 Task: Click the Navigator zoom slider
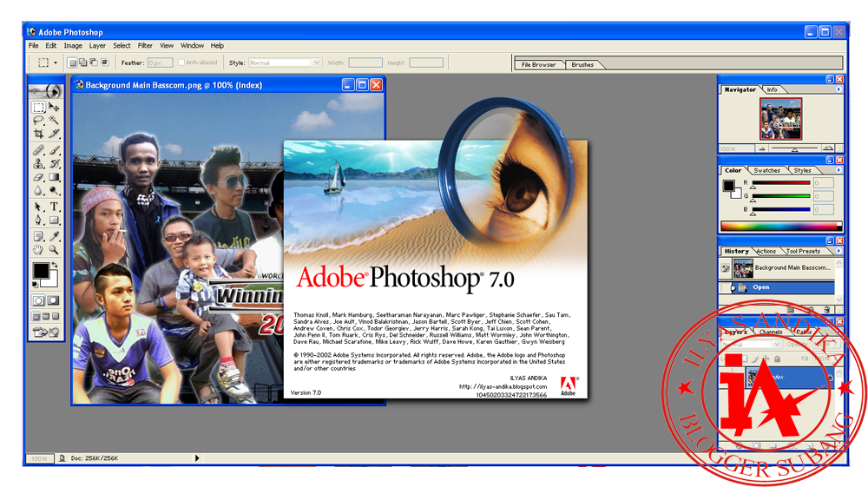794,148
